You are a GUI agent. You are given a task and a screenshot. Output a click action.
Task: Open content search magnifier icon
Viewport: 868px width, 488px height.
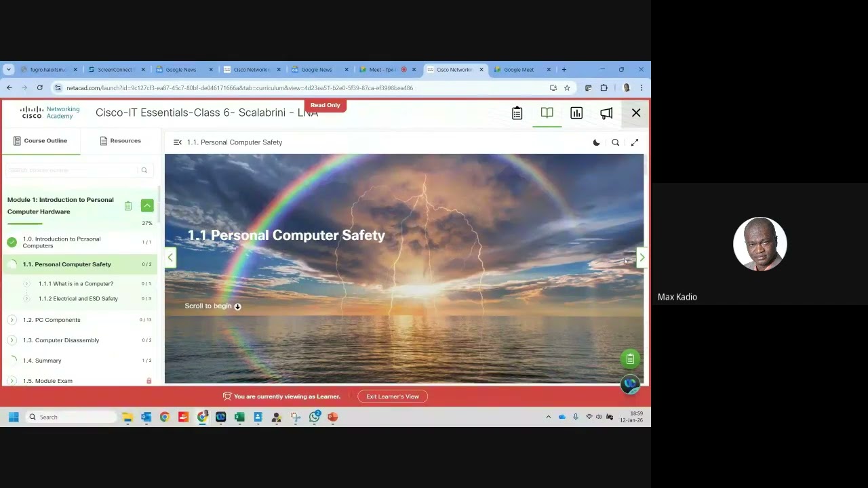[616, 142]
